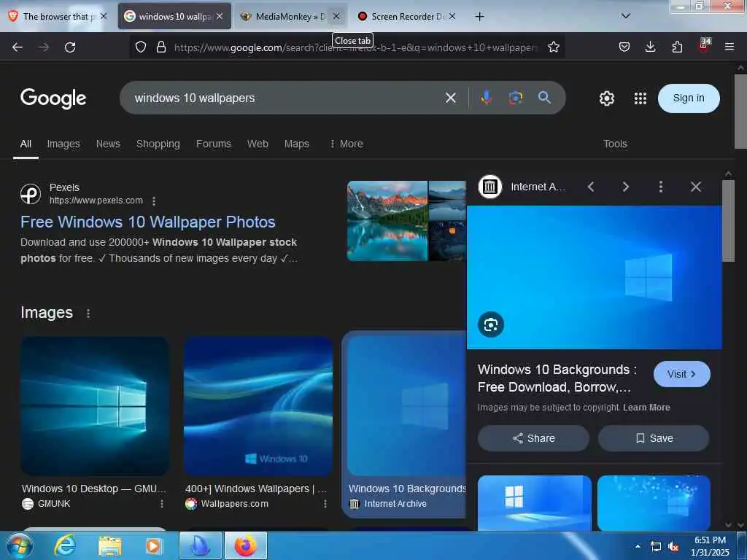
Task: Select the Forums search filter
Action: tap(214, 144)
